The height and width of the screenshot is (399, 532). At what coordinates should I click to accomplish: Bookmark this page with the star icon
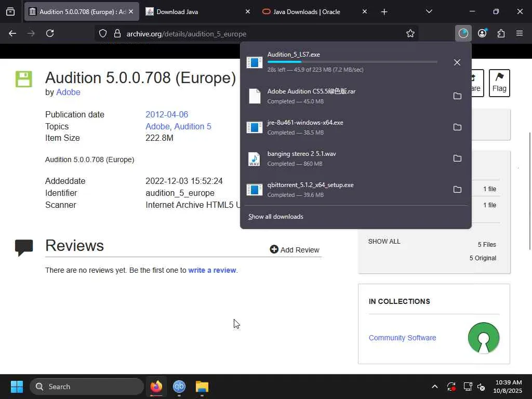click(410, 33)
